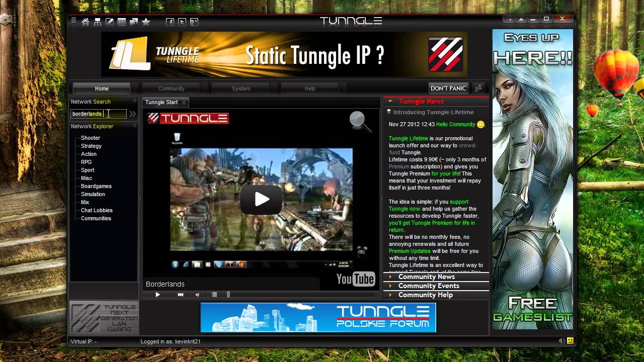The height and width of the screenshot is (362, 644).
Task: Click the yellow smiley status icon
Action: pyautogui.click(x=570, y=341)
